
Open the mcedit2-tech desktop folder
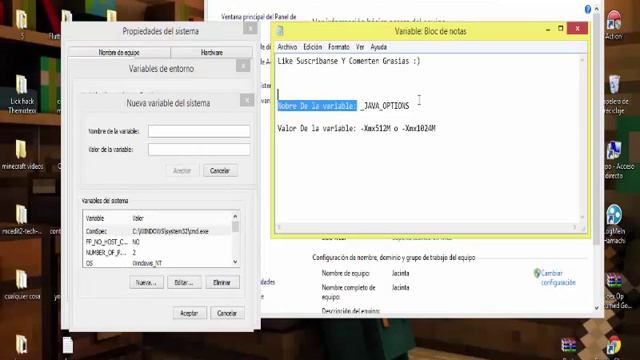22,220
